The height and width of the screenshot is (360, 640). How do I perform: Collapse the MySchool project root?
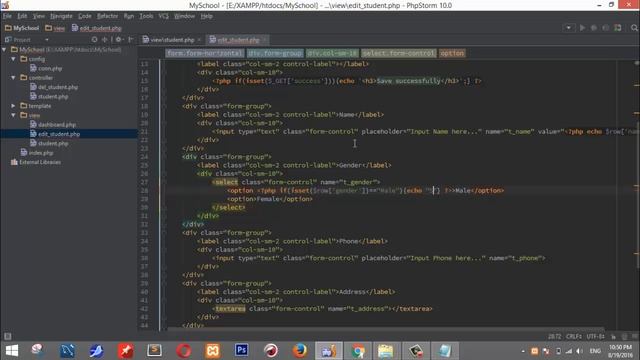[4, 50]
